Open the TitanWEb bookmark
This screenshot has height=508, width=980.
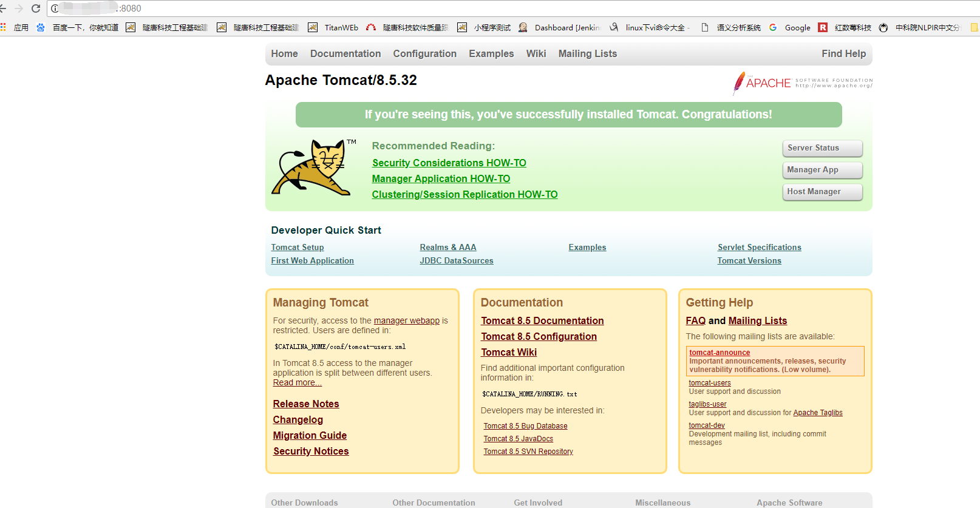coord(333,27)
